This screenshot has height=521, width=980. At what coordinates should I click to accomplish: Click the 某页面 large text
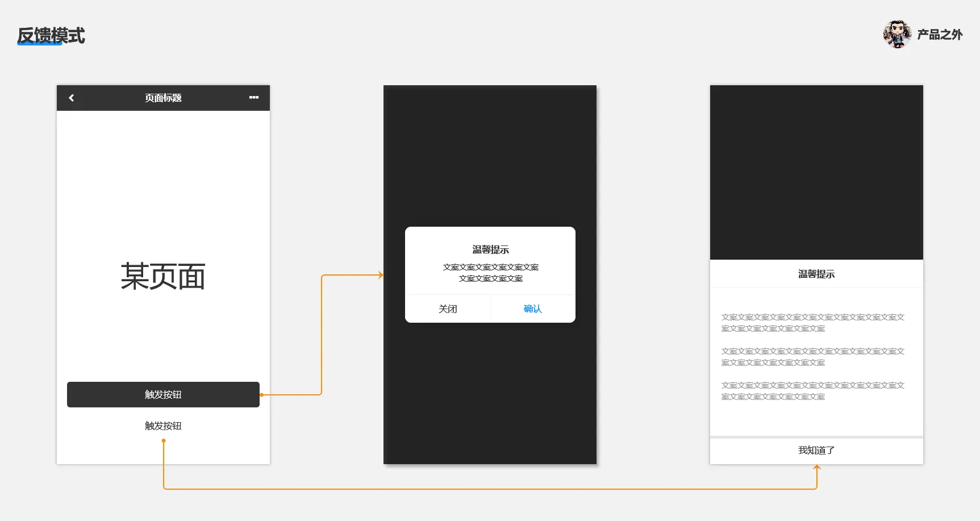point(163,277)
